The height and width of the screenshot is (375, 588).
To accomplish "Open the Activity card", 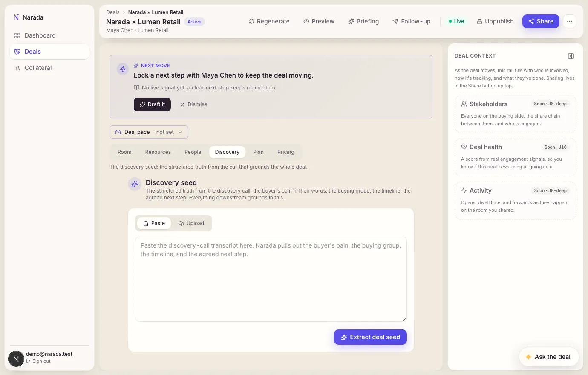I will [516, 201].
